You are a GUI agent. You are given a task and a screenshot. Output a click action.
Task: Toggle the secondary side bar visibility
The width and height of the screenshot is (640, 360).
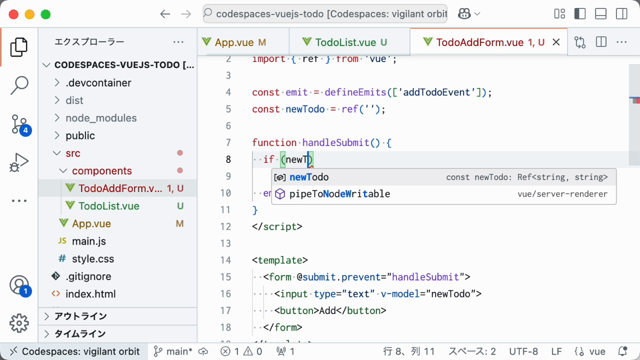[x=622, y=14]
